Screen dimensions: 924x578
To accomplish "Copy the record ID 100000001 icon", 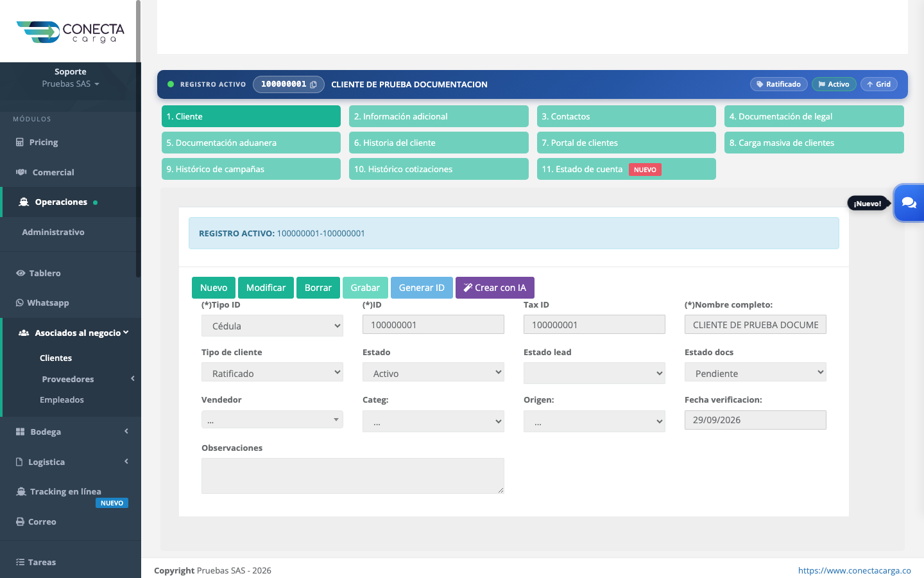I will (313, 85).
